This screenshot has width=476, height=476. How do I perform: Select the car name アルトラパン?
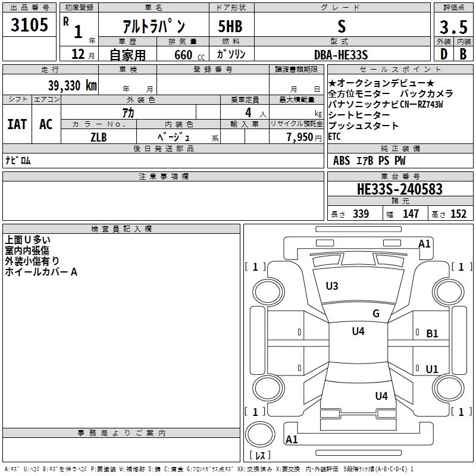click(x=154, y=26)
